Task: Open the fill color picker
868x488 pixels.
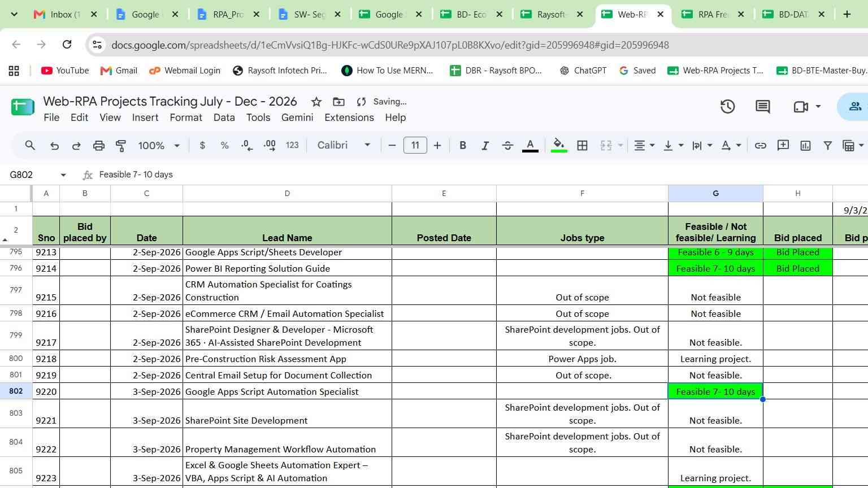Action: pyautogui.click(x=559, y=146)
